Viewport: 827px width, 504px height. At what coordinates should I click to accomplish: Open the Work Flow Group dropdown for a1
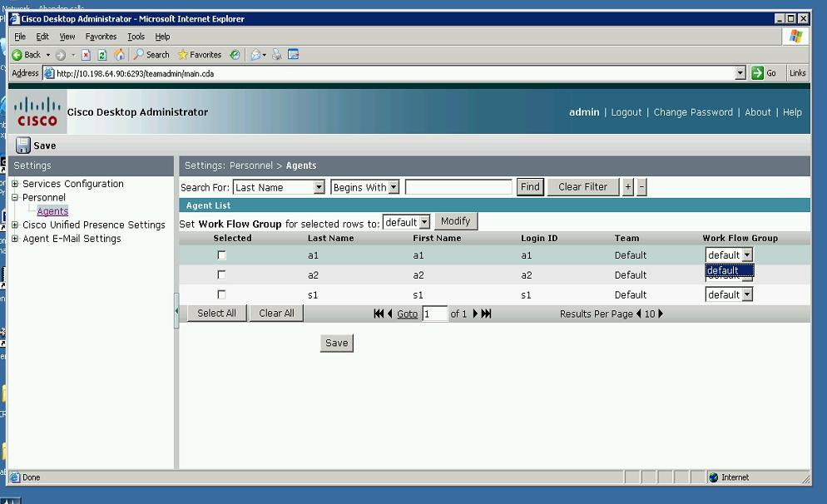747,255
